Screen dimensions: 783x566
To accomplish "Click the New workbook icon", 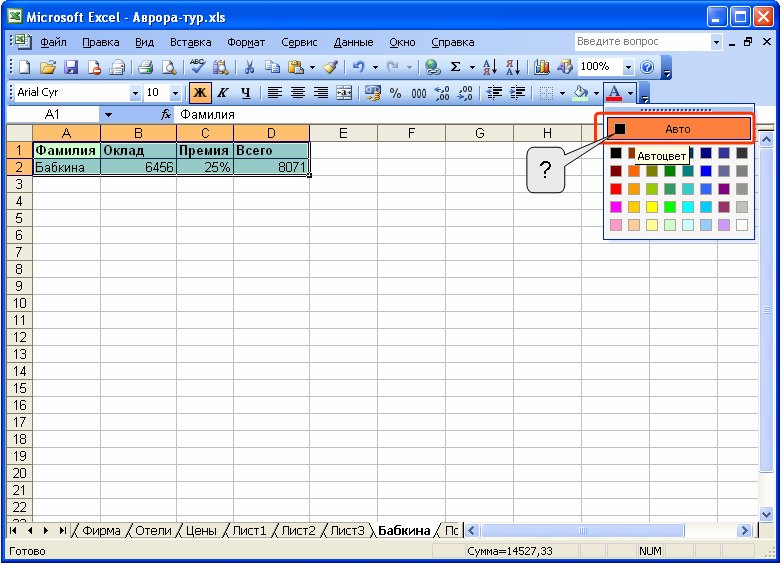I will [x=24, y=67].
